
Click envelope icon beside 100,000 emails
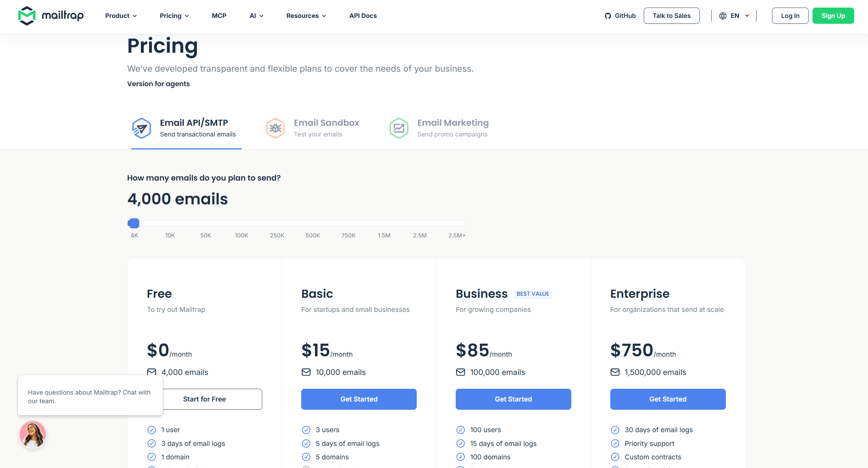coord(461,372)
